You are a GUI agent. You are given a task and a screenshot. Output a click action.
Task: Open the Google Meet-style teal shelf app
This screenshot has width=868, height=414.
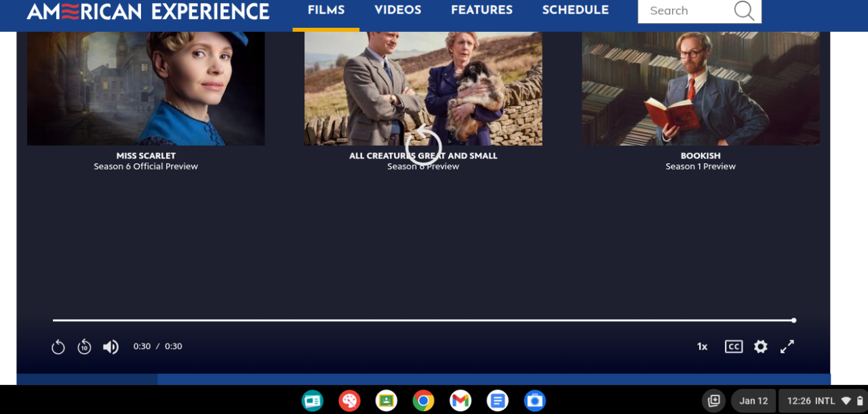coord(313,401)
